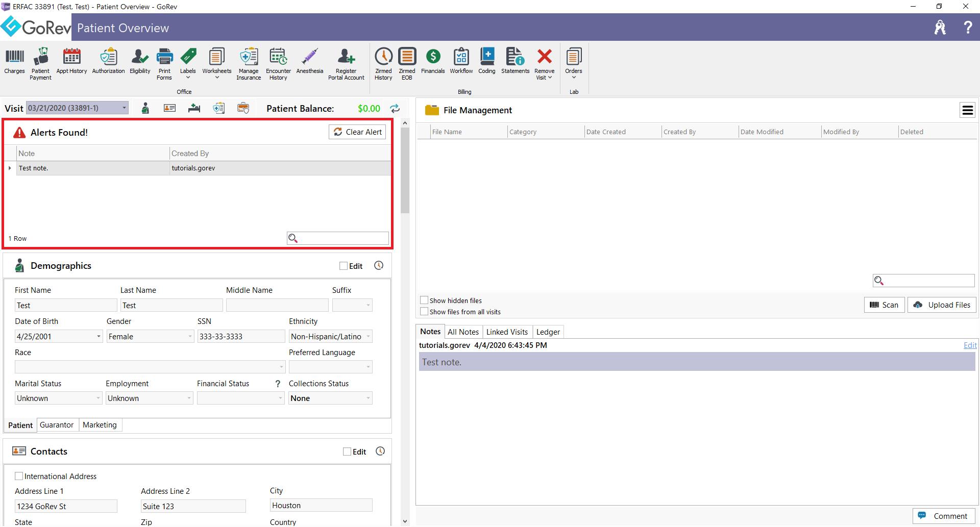Viewport: 980px width, 527px height.
Task: Click the Edit link on the note
Action: pyautogui.click(x=970, y=345)
